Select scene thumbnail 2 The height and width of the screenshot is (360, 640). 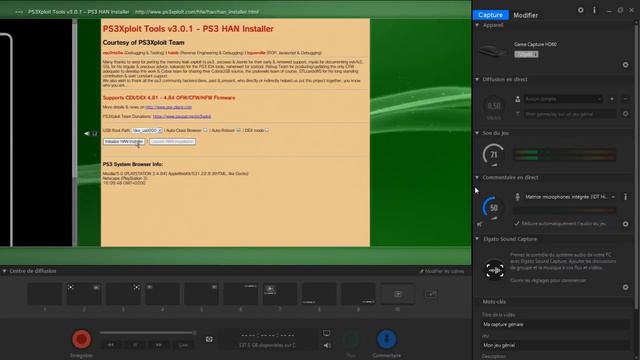tap(84, 294)
